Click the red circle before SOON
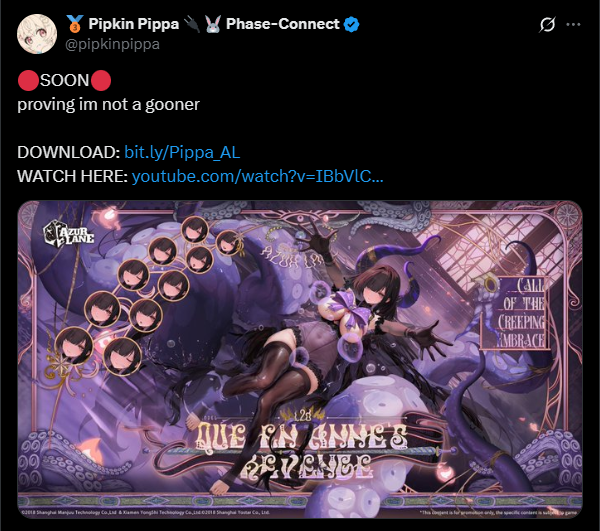The image size is (600, 531). point(28,80)
